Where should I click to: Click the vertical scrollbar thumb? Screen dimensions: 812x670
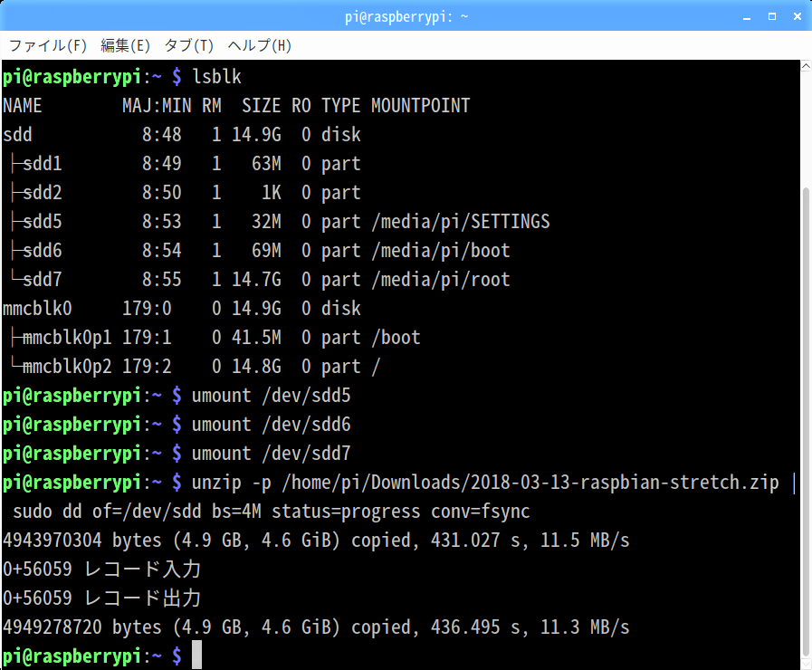(x=807, y=422)
